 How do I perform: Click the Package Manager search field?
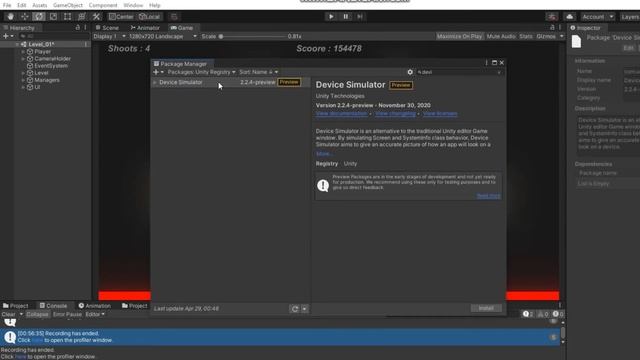459,72
